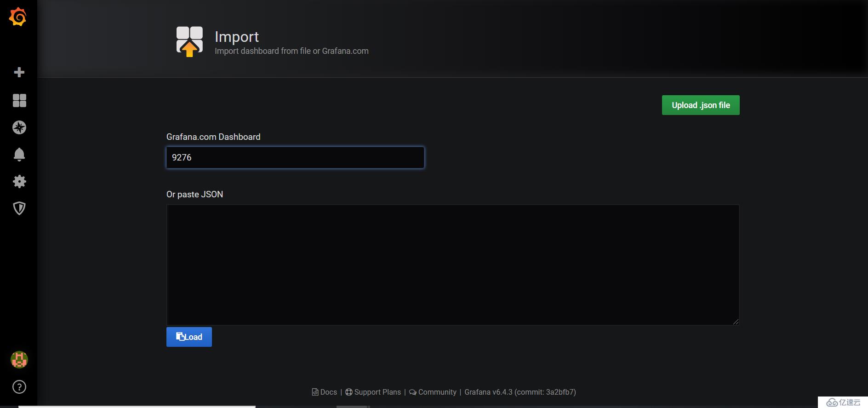
Task: Open the Server Admin shield icon
Action: pos(19,208)
